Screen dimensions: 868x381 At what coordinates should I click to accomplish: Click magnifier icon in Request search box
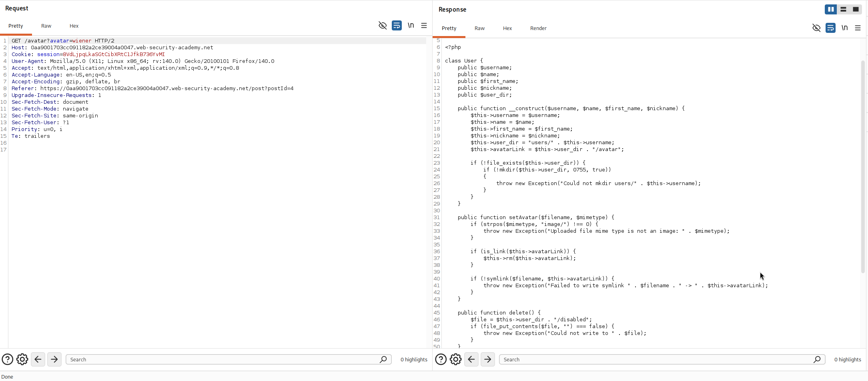pyautogui.click(x=383, y=359)
